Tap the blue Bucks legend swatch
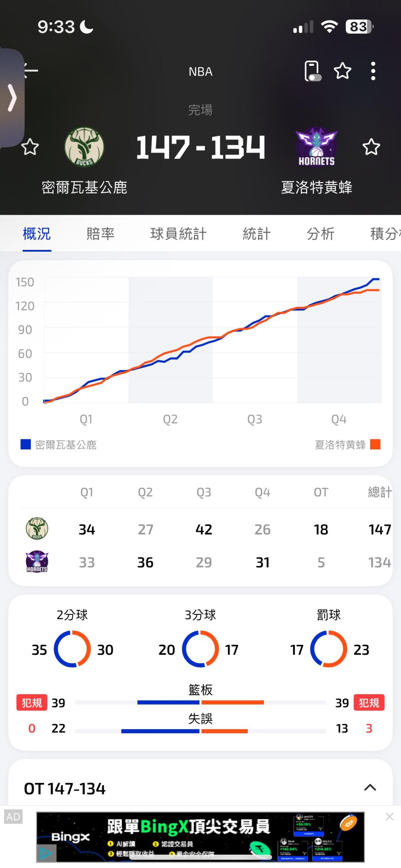Screen dimensions: 401x868 (26, 445)
